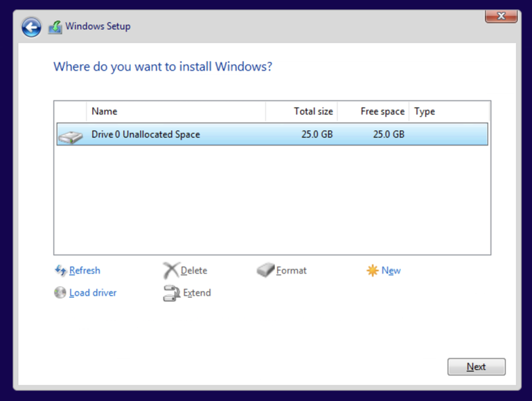Choose the Format partition option
This screenshot has width=532, height=401.
291,270
